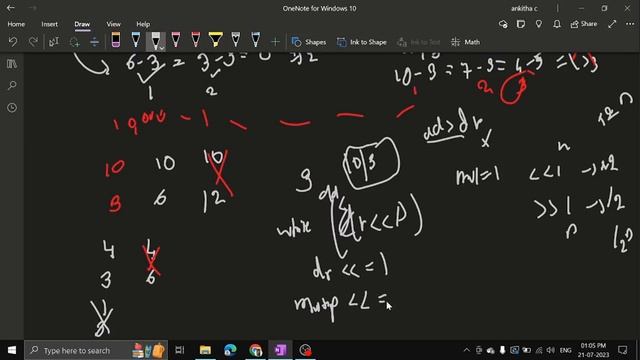Open File Explorer from taskbar

click(x=205, y=350)
